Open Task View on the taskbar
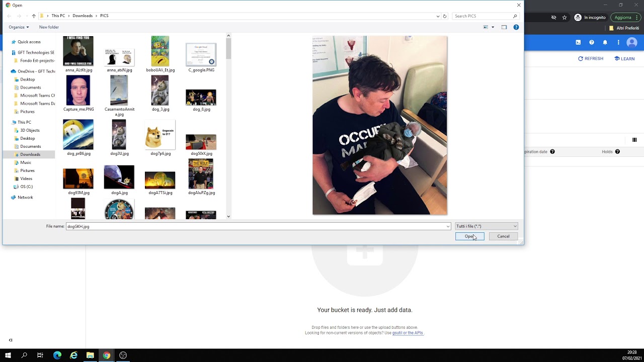Image resolution: width=644 pixels, height=362 pixels. pos(40,355)
